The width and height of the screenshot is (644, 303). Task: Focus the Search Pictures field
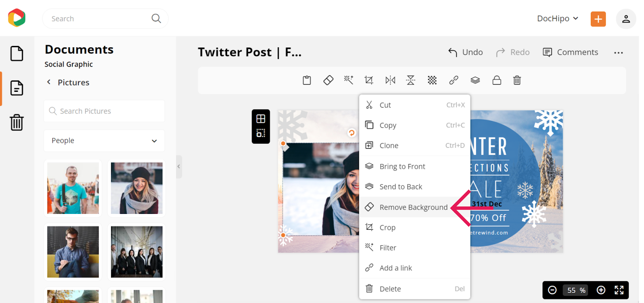104,111
